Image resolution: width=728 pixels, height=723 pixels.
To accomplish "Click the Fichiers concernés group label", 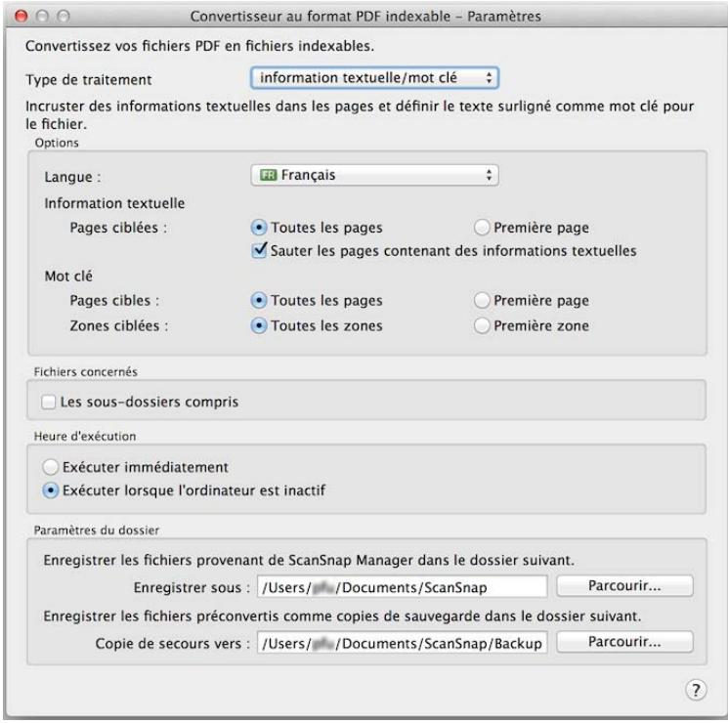I will 85,372.
